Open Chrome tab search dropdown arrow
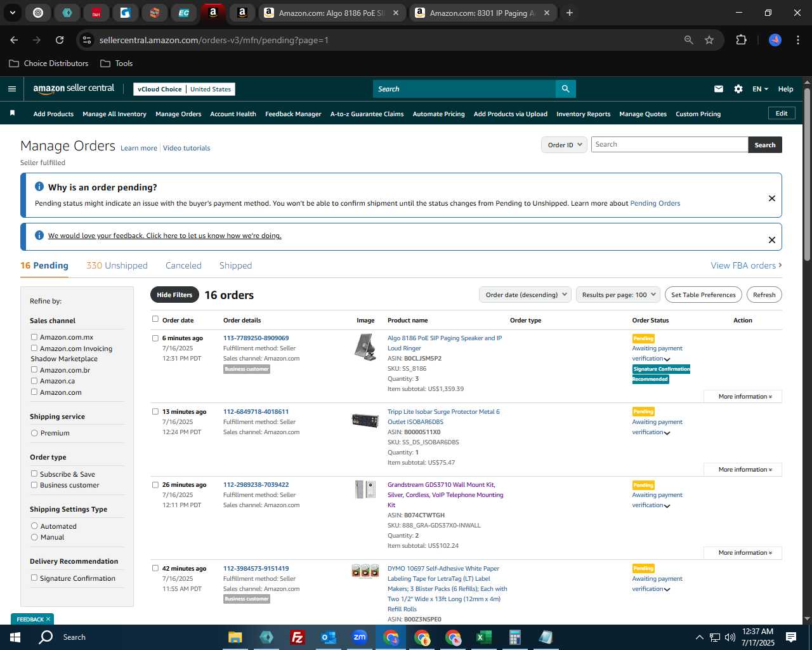This screenshot has width=812, height=650. [12, 13]
